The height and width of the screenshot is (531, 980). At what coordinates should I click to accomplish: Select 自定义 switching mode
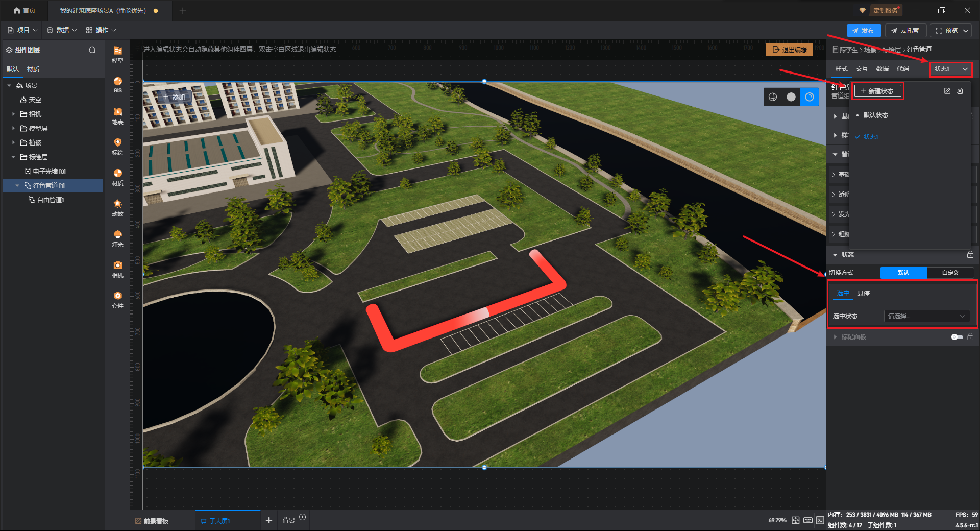tap(950, 273)
